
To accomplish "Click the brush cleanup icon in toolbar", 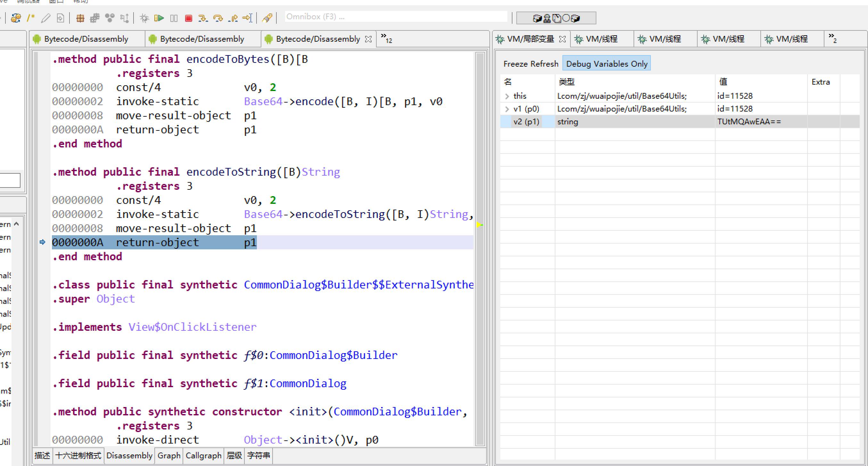I will point(267,18).
